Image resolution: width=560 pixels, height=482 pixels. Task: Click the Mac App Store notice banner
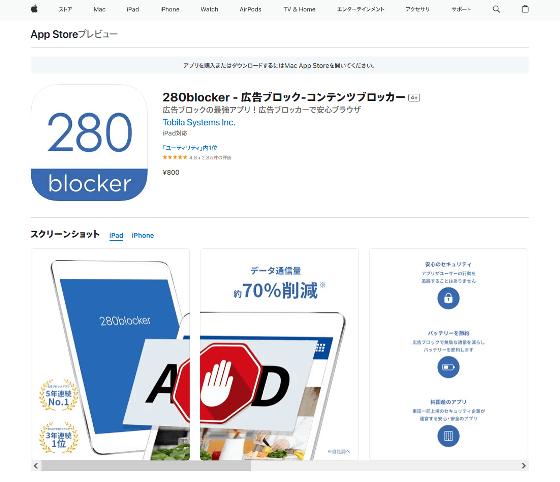point(280,65)
